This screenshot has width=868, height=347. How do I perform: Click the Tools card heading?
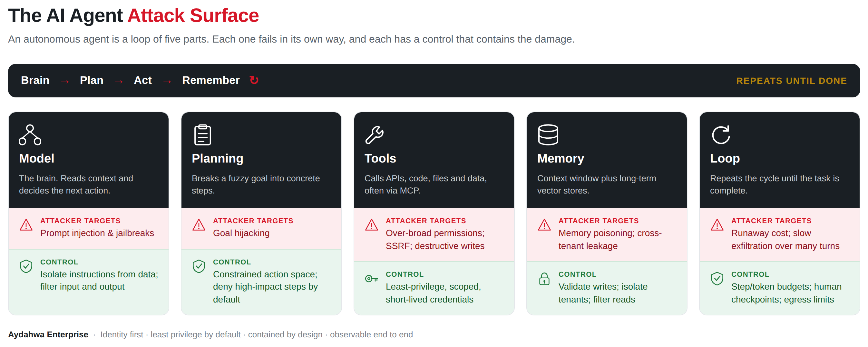coord(380,158)
